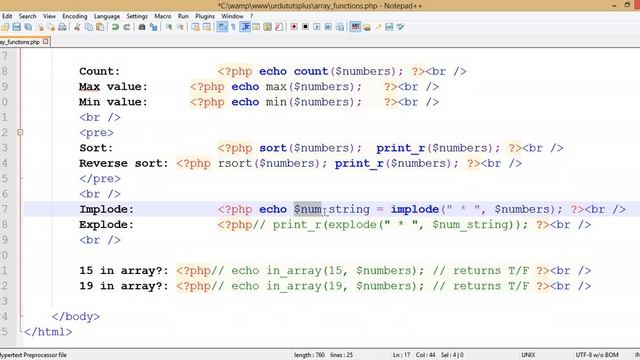Click the '</body>' closing tag

click(76, 317)
